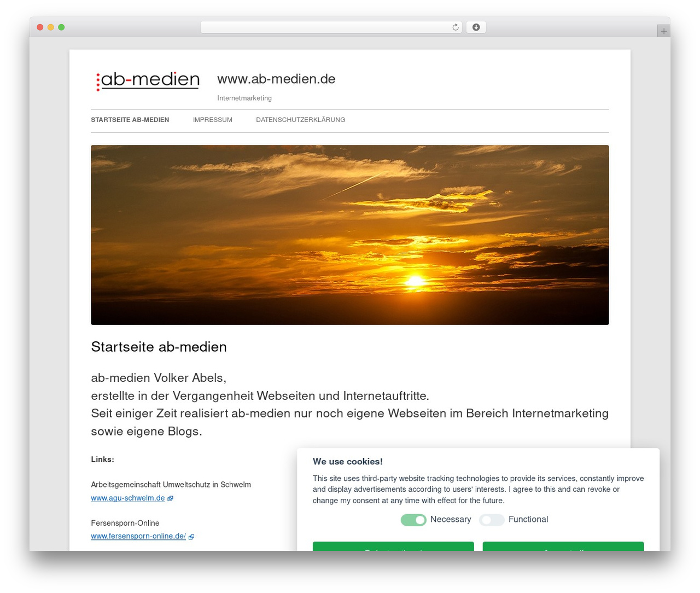Visit the www.agu-schwelm.de link
This screenshot has height=593, width=700.
(x=128, y=498)
